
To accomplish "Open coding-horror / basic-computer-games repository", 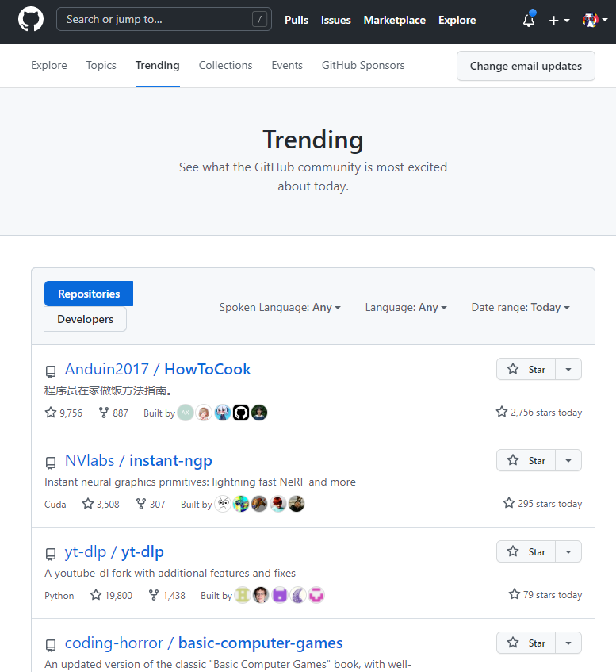I will pyautogui.click(x=204, y=643).
